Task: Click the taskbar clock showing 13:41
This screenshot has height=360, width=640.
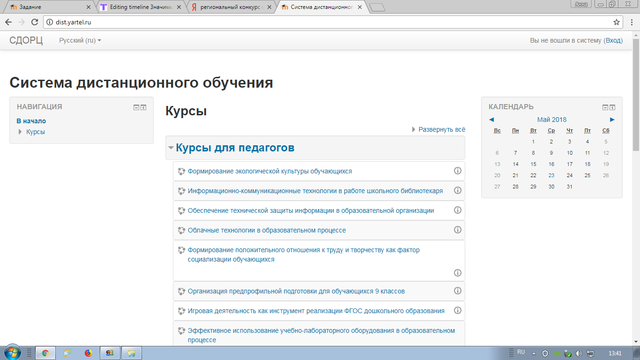Action: pyautogui.click(x=615, y=353)
